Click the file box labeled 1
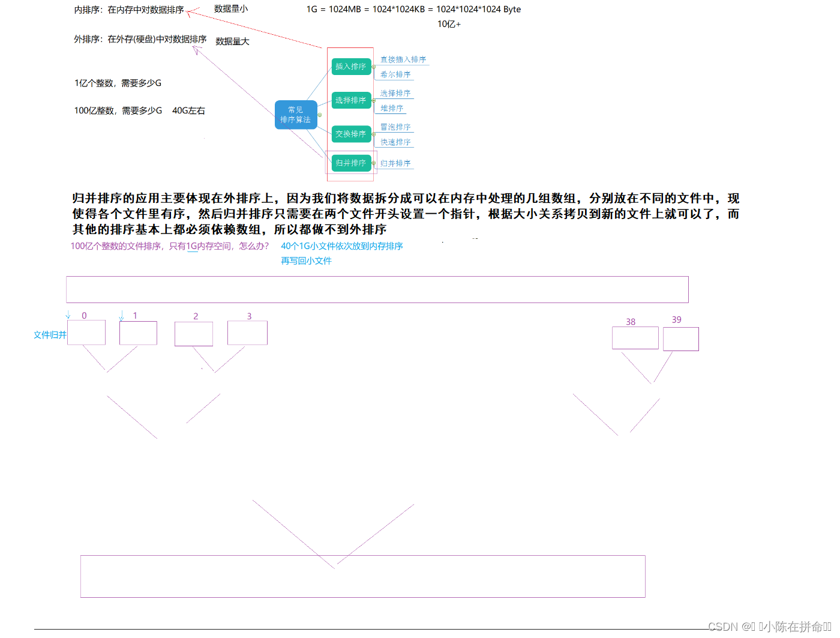This screenshot has height=638, width=840. (138, 333)
